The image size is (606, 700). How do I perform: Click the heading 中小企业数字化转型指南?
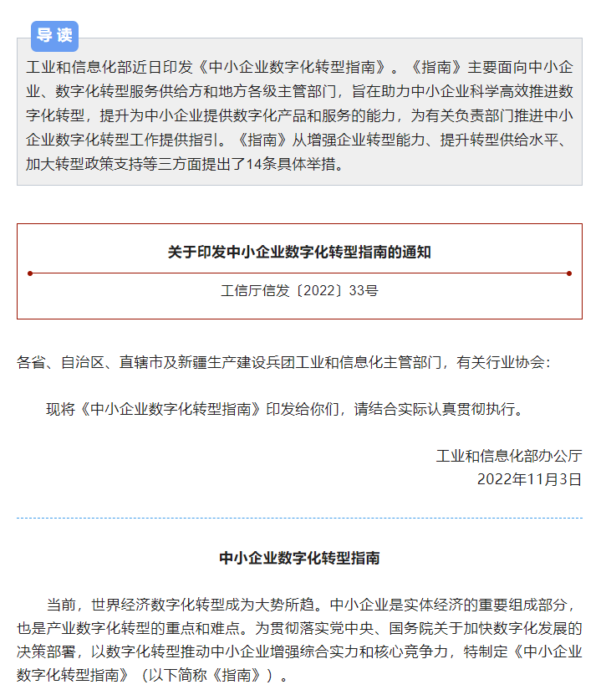[299, 558]
